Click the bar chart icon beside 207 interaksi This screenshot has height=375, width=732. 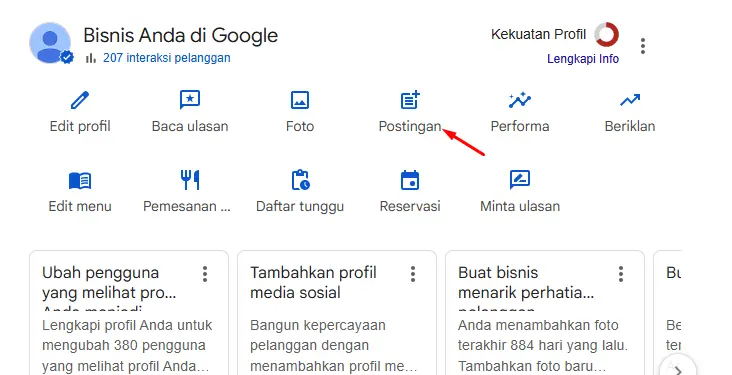[x=91, y=58]
